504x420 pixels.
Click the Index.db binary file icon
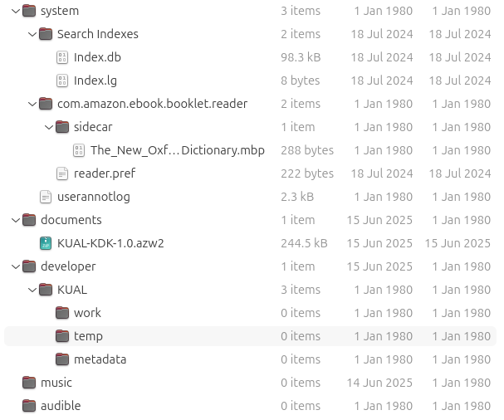[x=62, y=57]
